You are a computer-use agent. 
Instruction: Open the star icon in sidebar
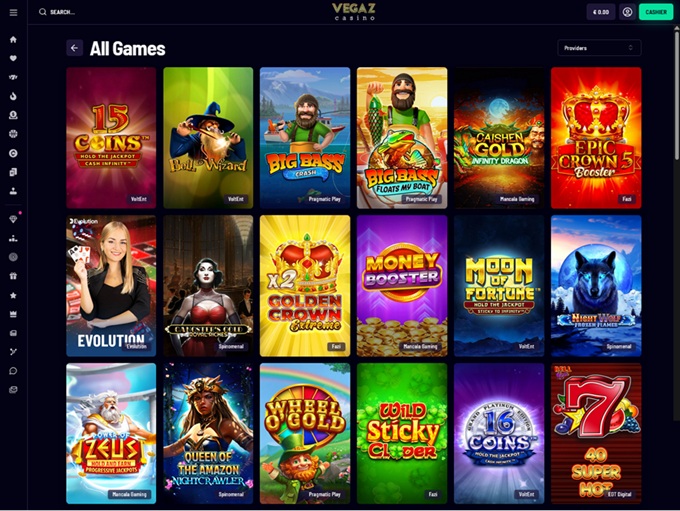pos(13,295)
